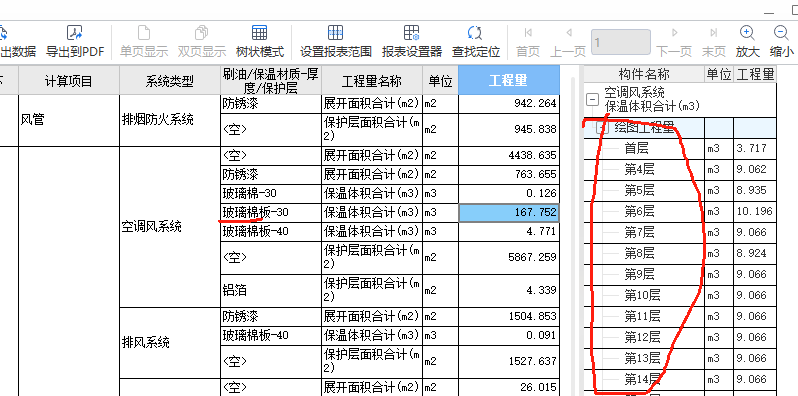Click the 26.015 quantity cell
The height and width of the screenshot is (396, 798).
[x=509, y=388]
